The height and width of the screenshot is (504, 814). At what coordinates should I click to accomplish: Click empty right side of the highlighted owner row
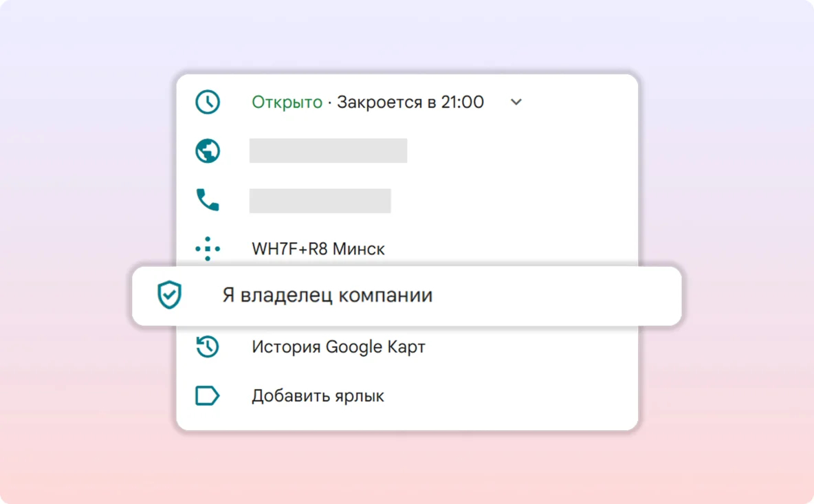tap(584, 296)
